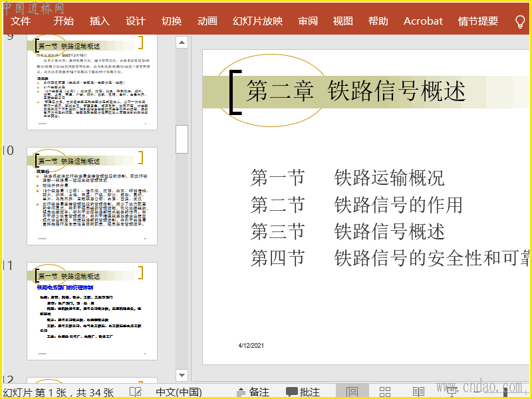This screenshot has width=532, height=399.
Task: Click the slide title 第二章 铁路信号概述
Action: (356, 91)
